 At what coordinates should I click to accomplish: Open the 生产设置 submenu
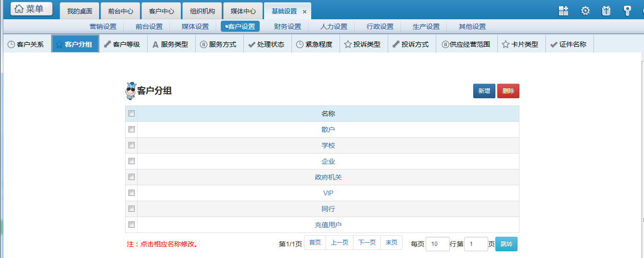(426, 26)
